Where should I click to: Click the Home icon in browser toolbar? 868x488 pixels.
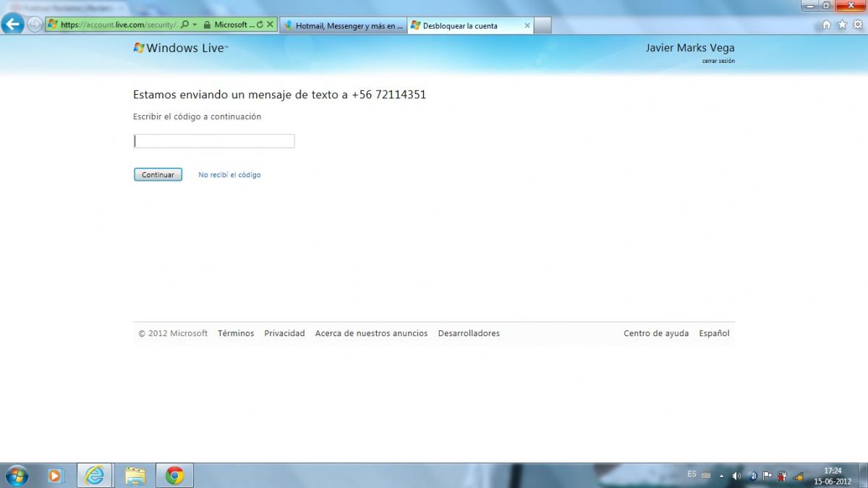[x=827, y=25]
